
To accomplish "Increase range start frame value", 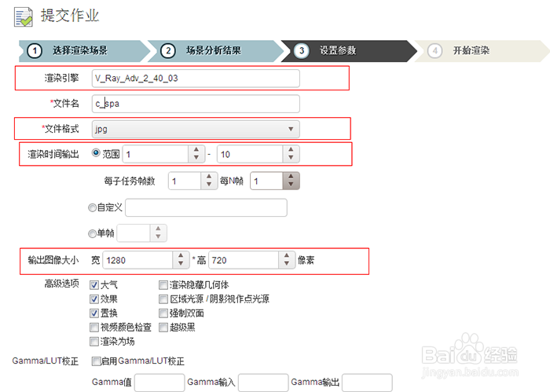I will coord(196,150).
